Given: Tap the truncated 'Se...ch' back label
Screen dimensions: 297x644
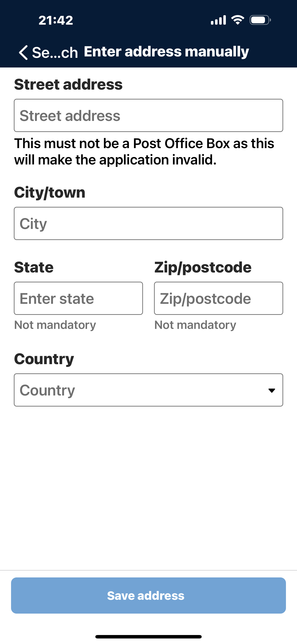Looking at the screenshot, I should (x=55, y=53).
